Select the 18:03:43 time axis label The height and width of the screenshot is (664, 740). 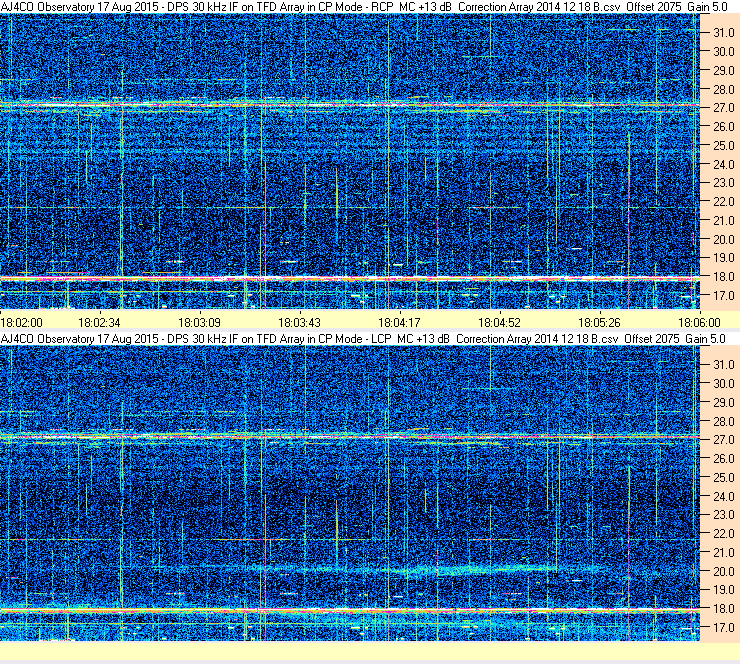299,323
